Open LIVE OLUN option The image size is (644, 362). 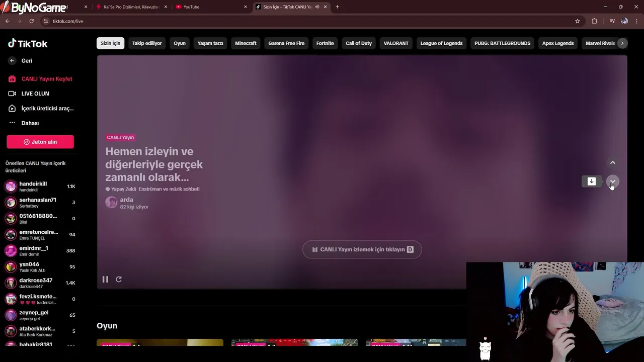[x=29, y=94]
